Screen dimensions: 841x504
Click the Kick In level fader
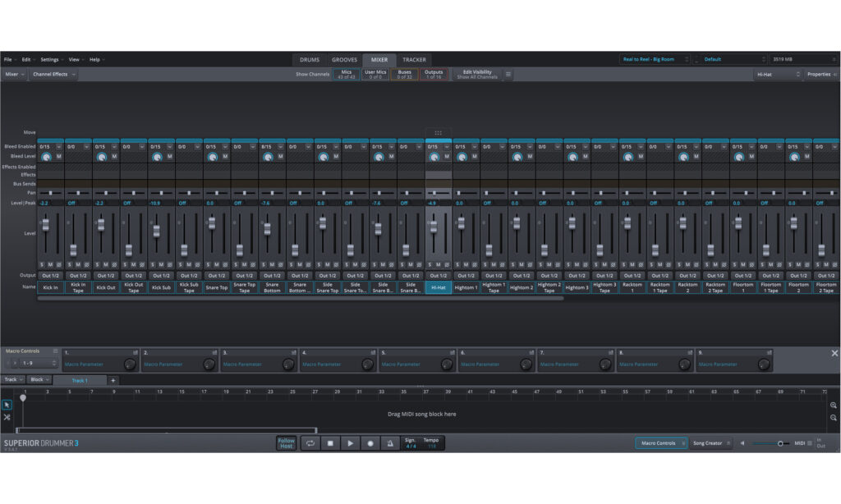(46, 224)
